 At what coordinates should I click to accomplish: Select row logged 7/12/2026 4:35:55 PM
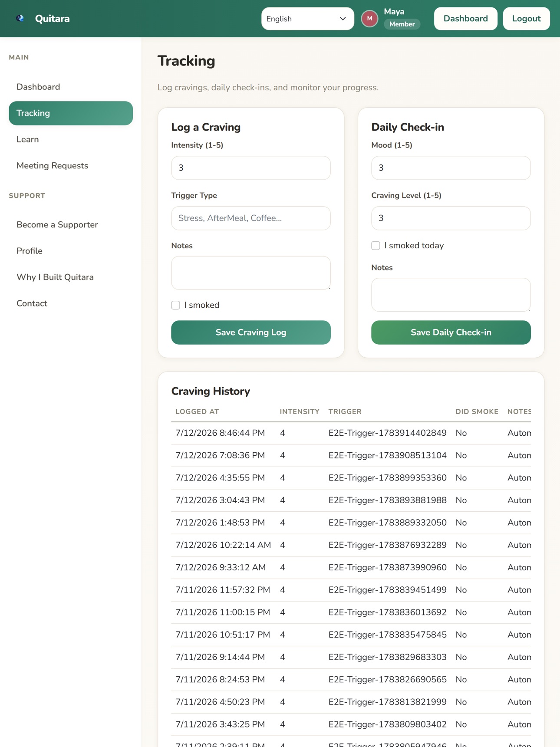click(x=351, y=478)
